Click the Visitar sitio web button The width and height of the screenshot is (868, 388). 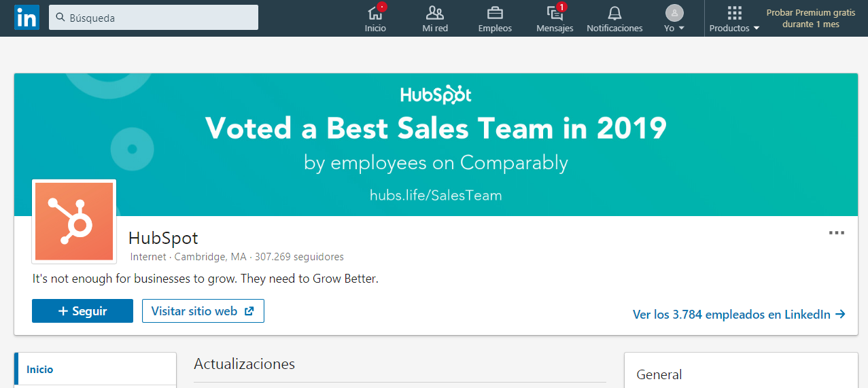[x=203, y=311]
